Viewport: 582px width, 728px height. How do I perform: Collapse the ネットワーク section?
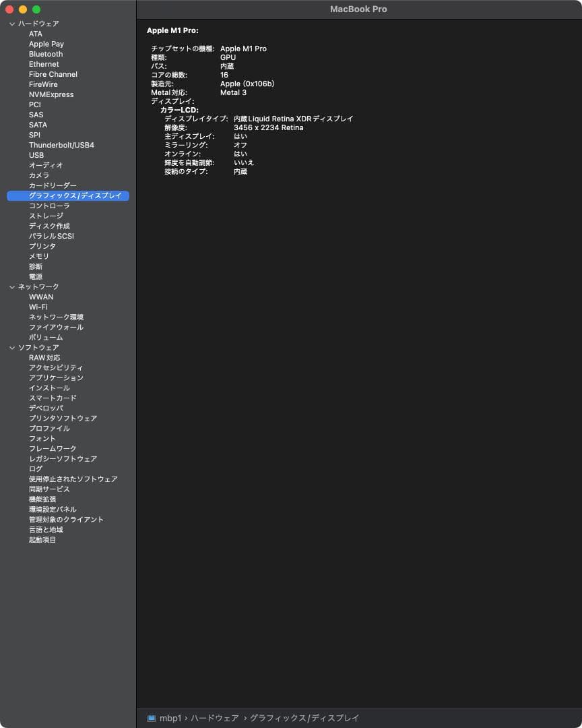tap(11, 287)
